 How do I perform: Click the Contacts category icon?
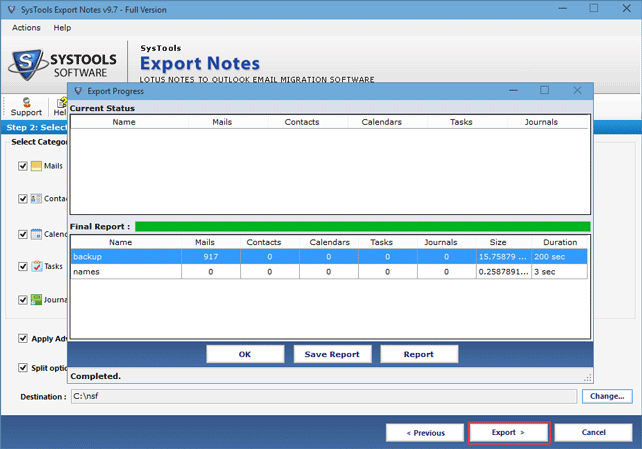[x=36, y=199]
